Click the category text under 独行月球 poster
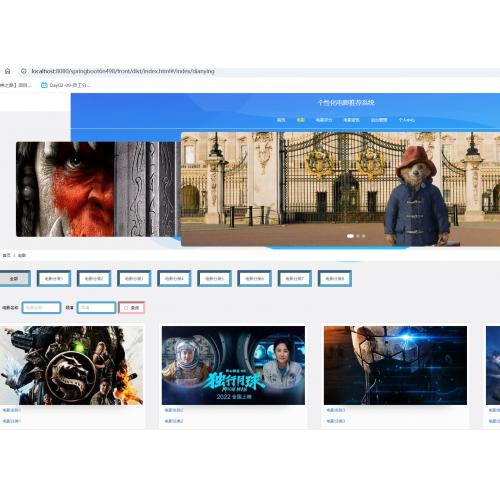This screenshot has width=500, height=500. [174, 421]
